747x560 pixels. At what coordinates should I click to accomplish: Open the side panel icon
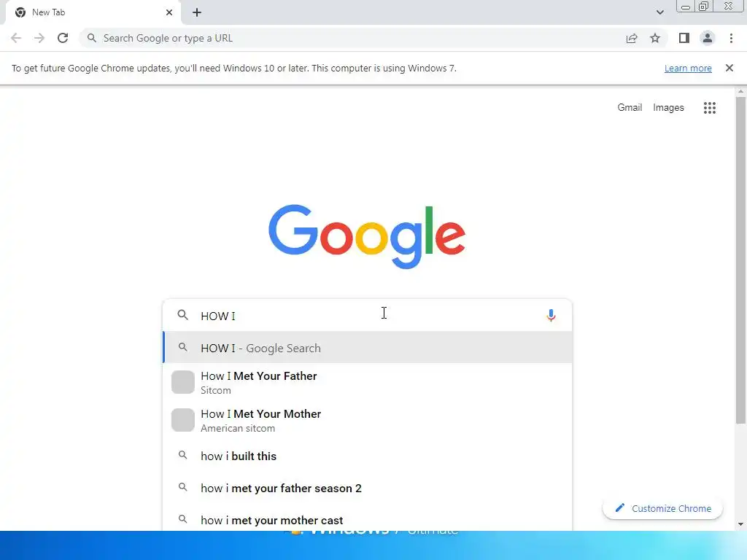click(684, 38)
